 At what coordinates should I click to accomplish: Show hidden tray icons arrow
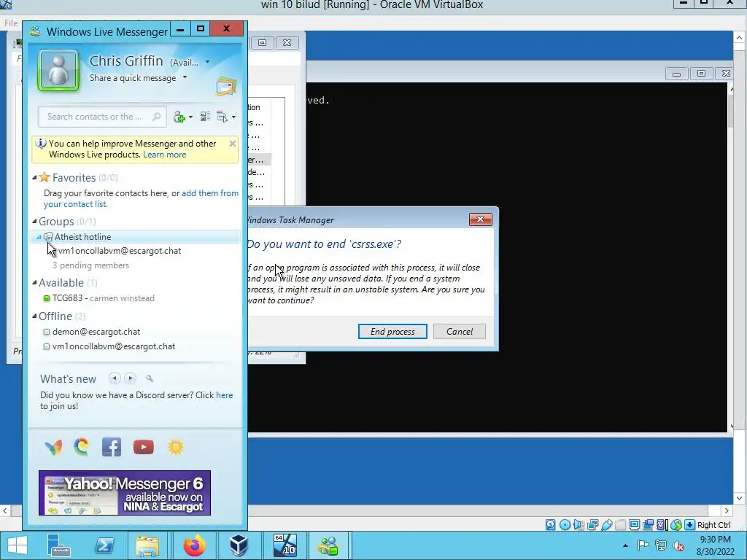pyautogui.click(x=625, y=545)
